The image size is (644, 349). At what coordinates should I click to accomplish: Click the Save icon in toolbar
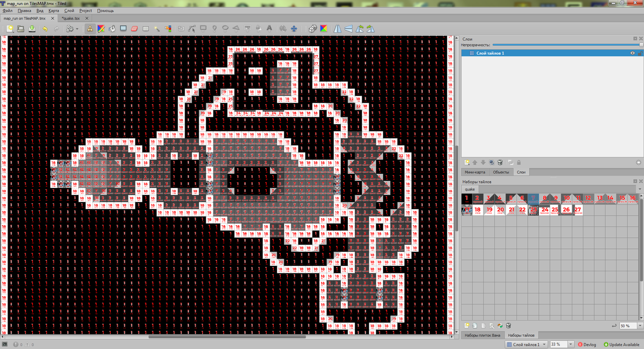tap(32, 29)
